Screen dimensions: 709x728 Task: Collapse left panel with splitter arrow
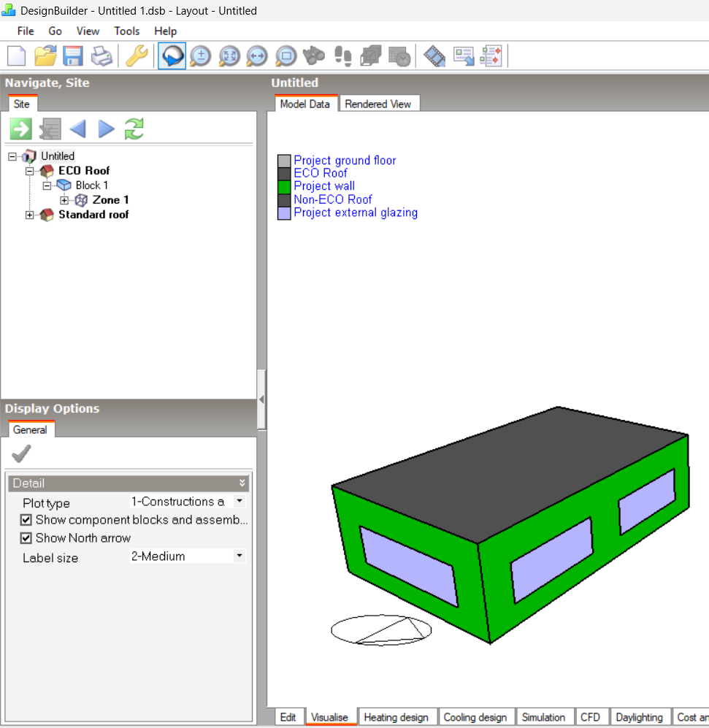click(x=262, y=399)
